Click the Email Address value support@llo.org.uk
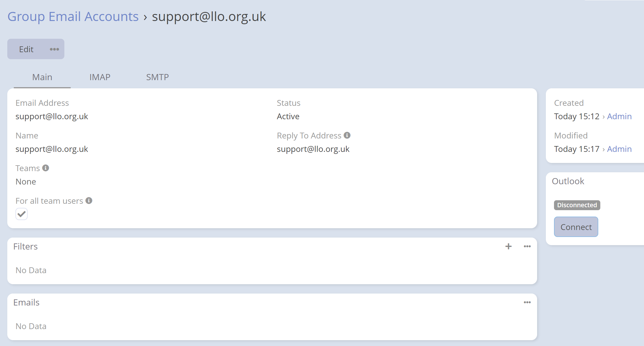Image resolution: width=644 pixels, height=346 pixels. point(52,116)
